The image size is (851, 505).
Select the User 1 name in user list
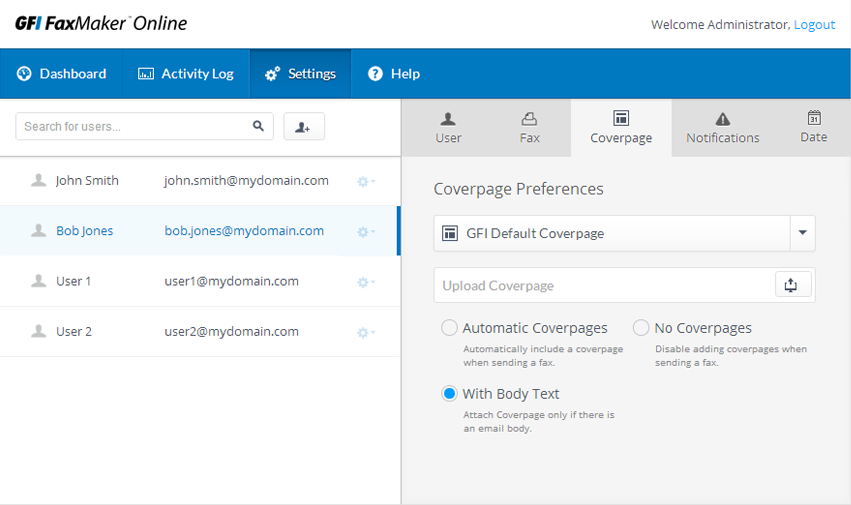click(73, 281)
